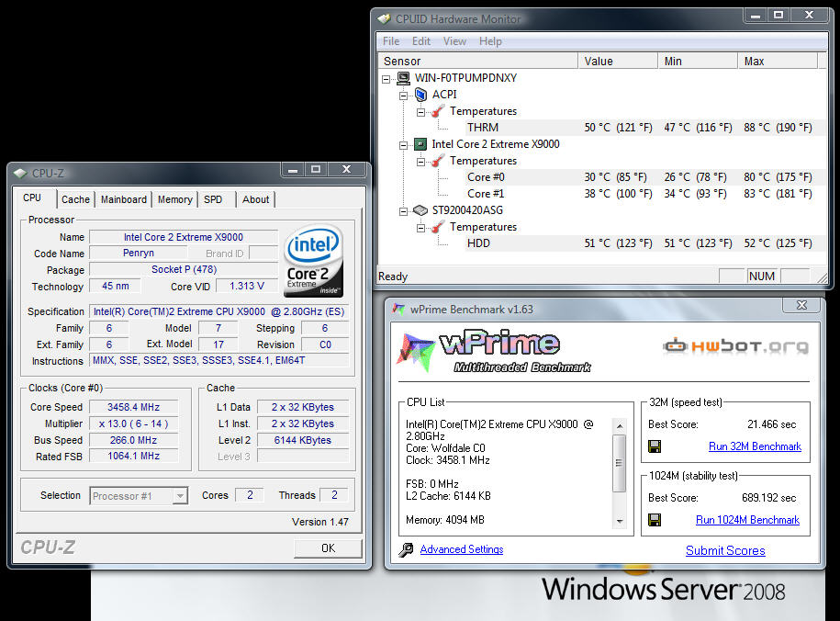Open the File menu in Hardware Monitor

(391, 41)
